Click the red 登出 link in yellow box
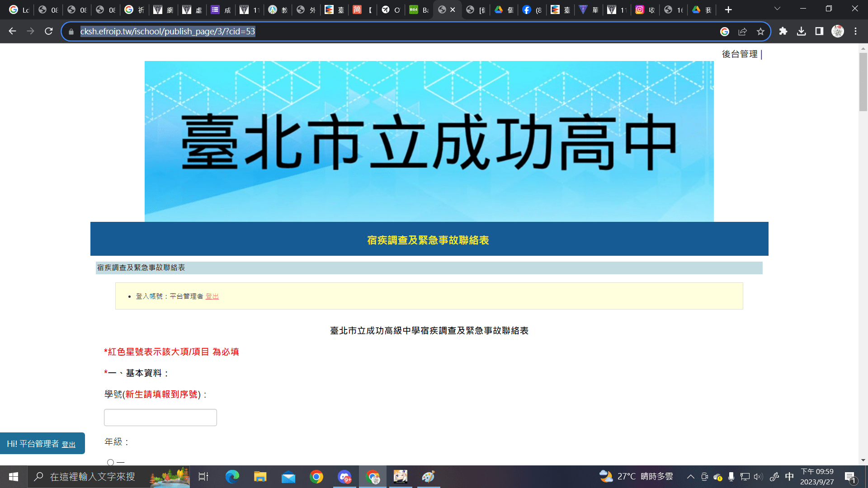Image resolution: width=868 pixels, height=488 pixels. pos(212,296)
